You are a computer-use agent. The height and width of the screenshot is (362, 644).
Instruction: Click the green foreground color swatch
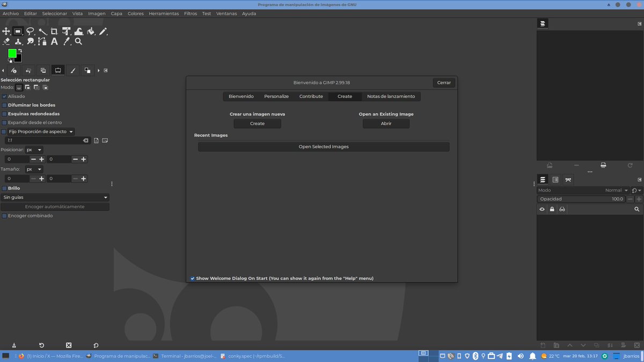[x=11, y=53]
